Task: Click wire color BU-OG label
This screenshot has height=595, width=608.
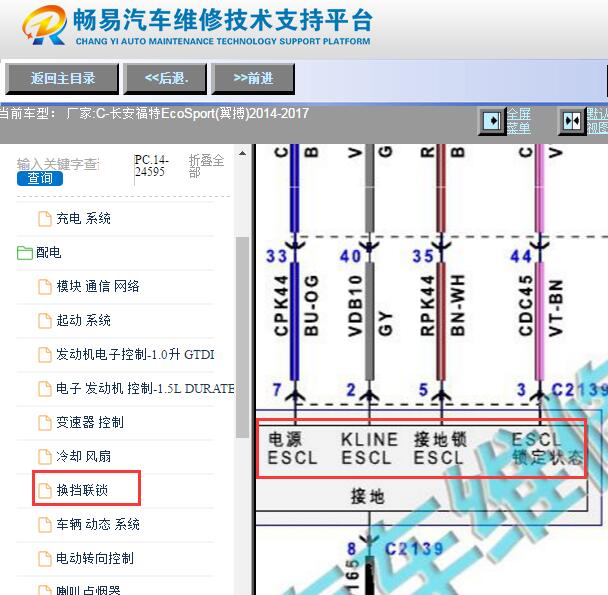Action: tap(311, 305)
